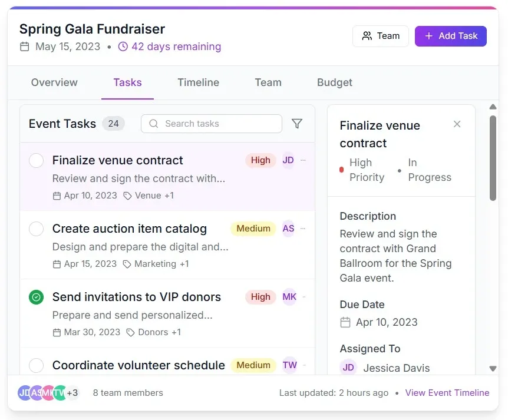The height and width of the screenshot is (420, 508).
Task: Click JD avatar on Finalize venue contract task
Action: click(x=288, y=160)
